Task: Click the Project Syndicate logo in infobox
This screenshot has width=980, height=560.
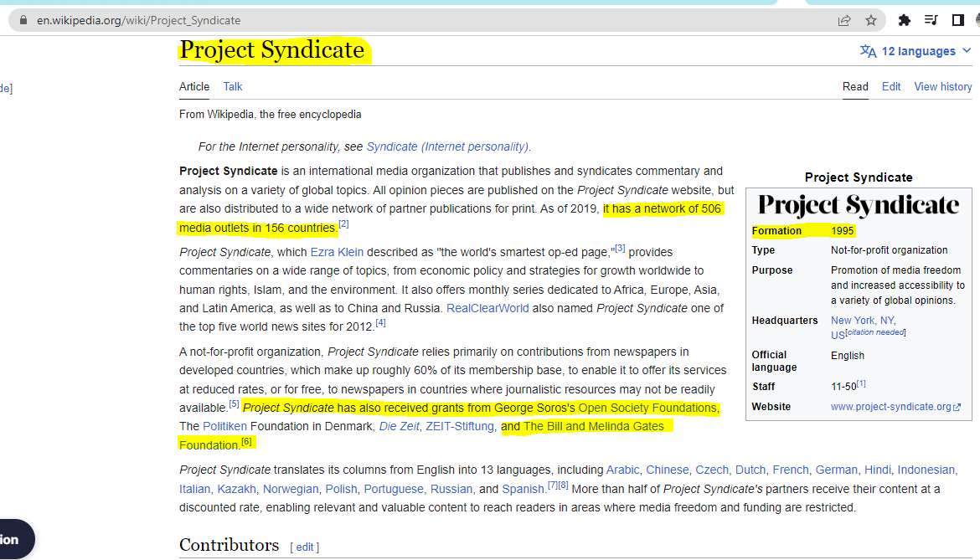Action: [858, 205]
